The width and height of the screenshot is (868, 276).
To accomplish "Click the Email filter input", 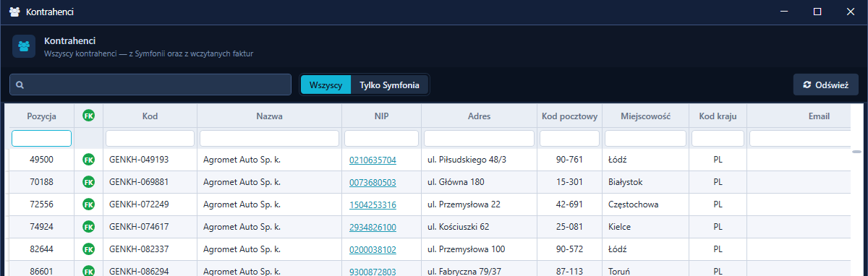I will (799, 138).
